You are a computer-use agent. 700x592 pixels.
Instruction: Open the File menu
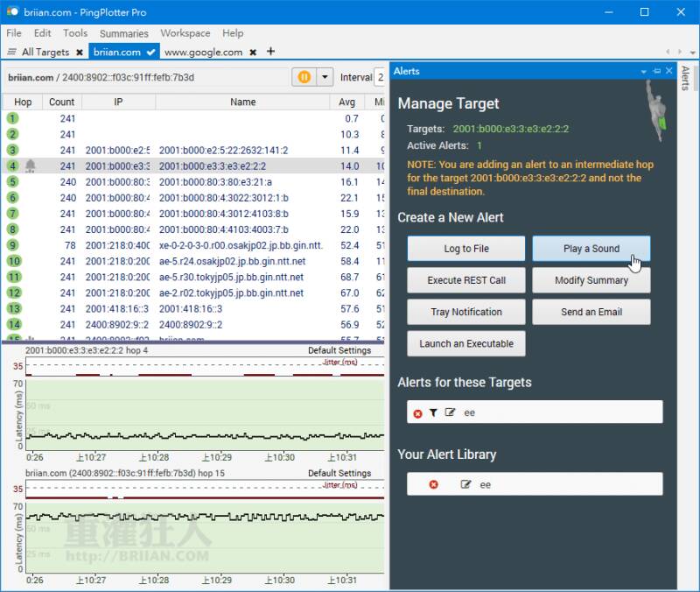(14, 33)
